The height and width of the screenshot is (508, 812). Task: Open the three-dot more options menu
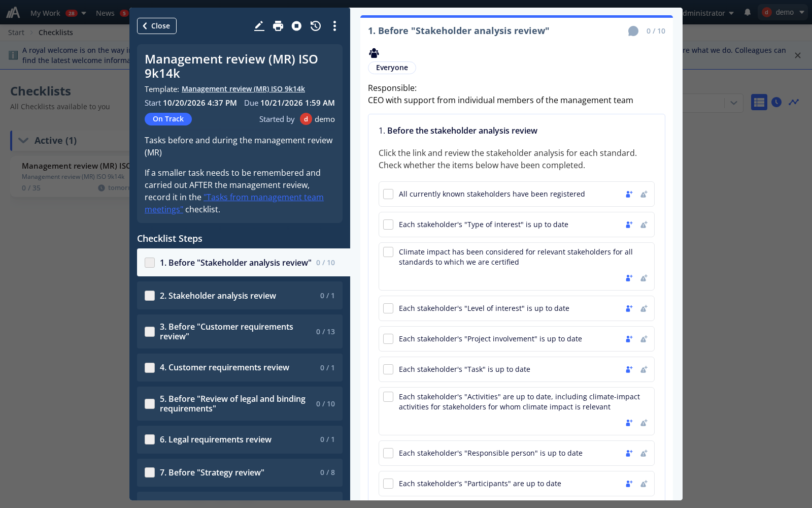click(x=334, y=26)
